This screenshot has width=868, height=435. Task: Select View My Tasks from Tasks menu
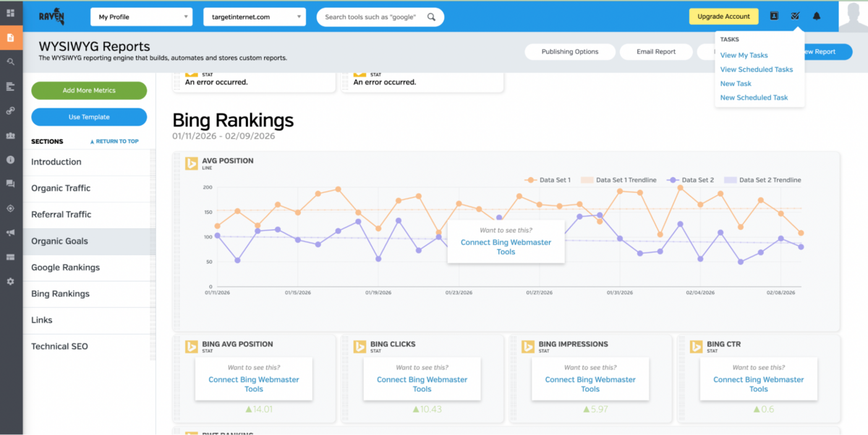[744, 55]
